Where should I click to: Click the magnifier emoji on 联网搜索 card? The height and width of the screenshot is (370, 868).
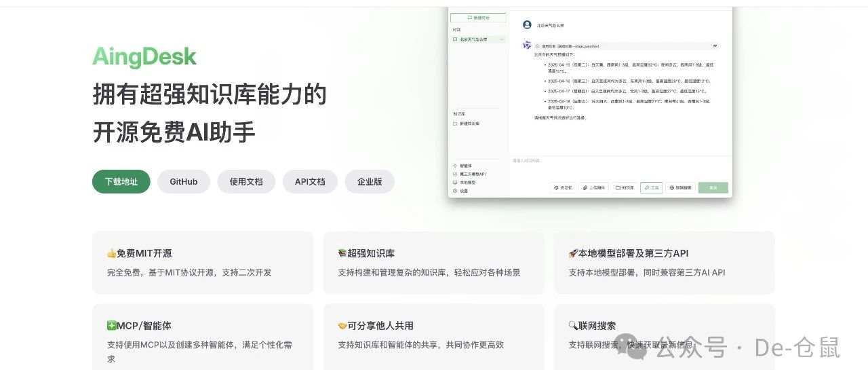pos(573,326)
